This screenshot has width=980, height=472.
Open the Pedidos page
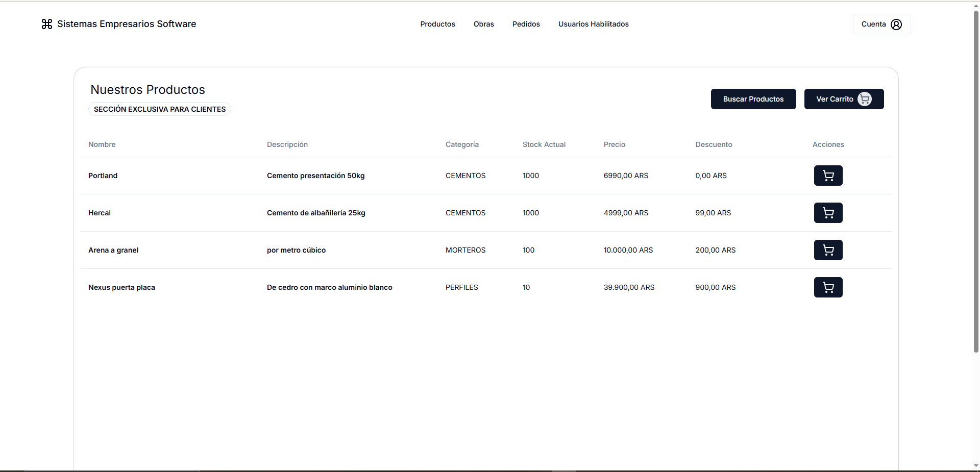tap(526, 24)
